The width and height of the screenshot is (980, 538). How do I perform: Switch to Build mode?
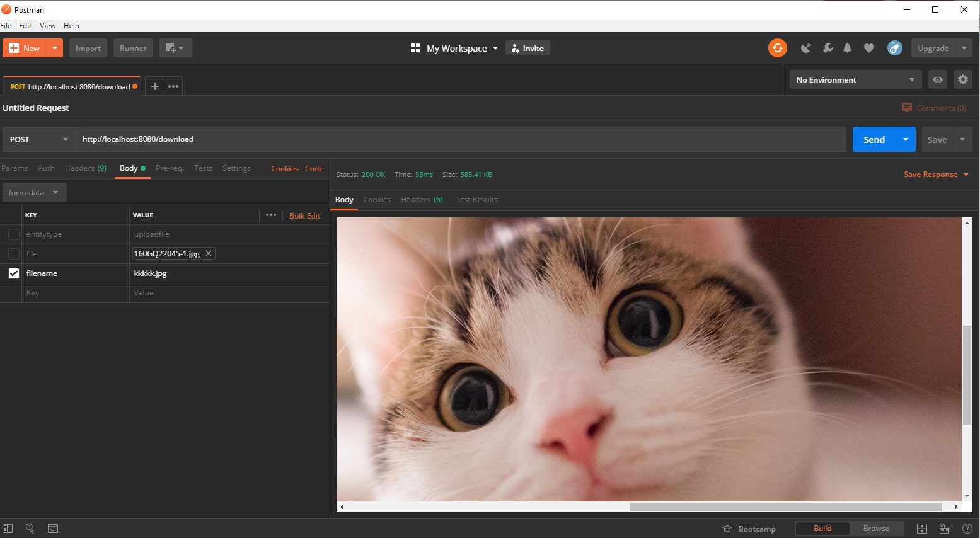(822, 529)
